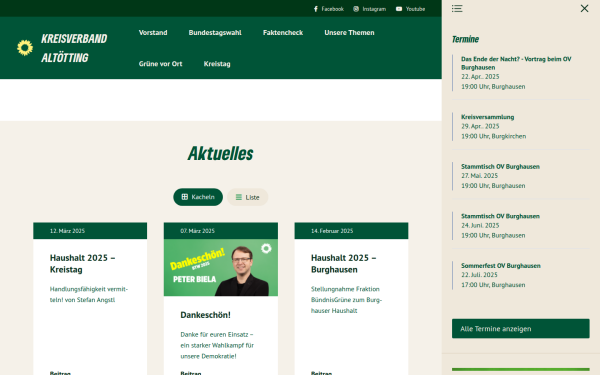This screenshot has height=375, width=600.
Task: Open the Dankeschön! article title
Action: [205, 315]
